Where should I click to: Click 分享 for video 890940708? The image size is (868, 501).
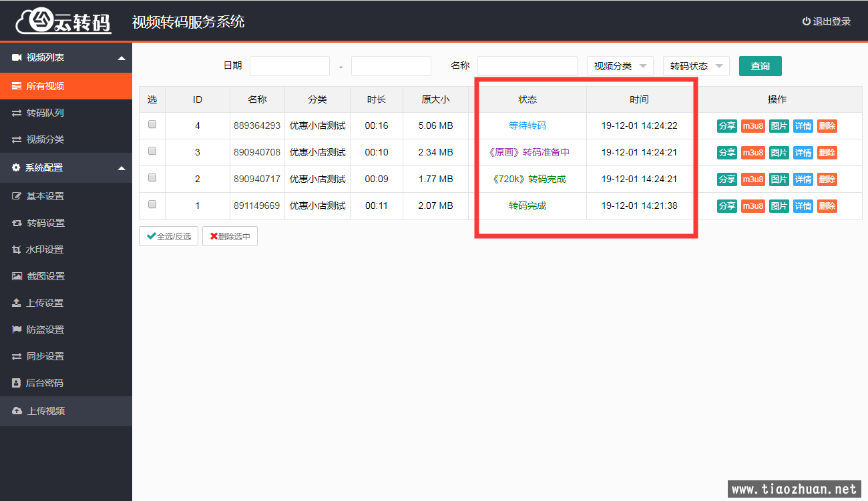coord(727,152)
